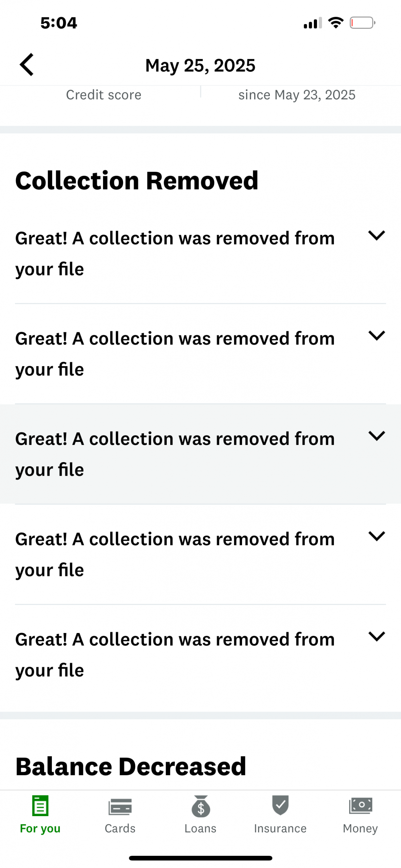Expand the fifth collection removed chevron
The width and height of the screenshot is (401, 868).
click(376, 636)
